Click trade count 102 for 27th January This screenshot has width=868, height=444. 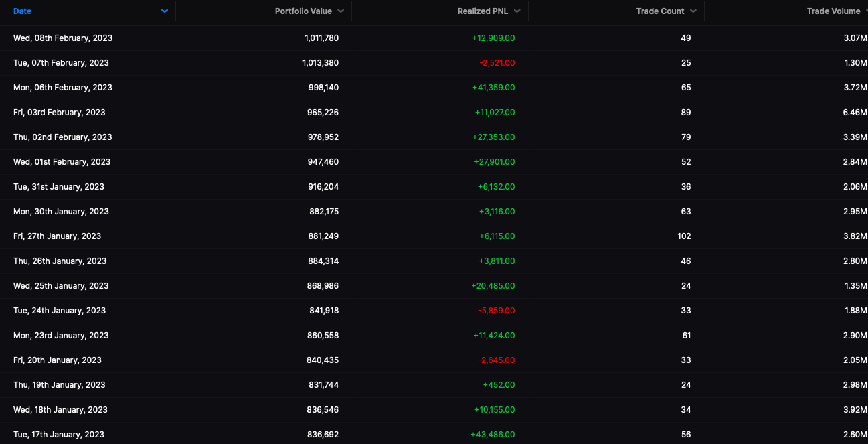click(x=684, y=236)
